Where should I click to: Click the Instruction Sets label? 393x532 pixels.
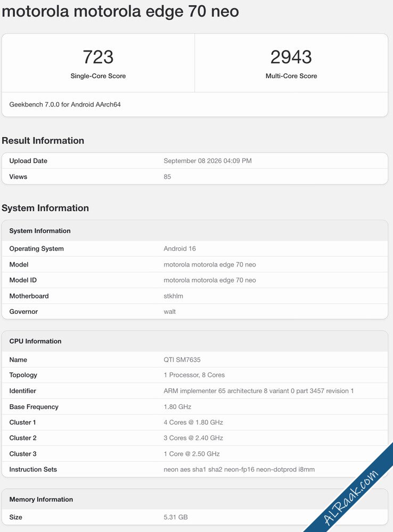[x=33, y=470]
